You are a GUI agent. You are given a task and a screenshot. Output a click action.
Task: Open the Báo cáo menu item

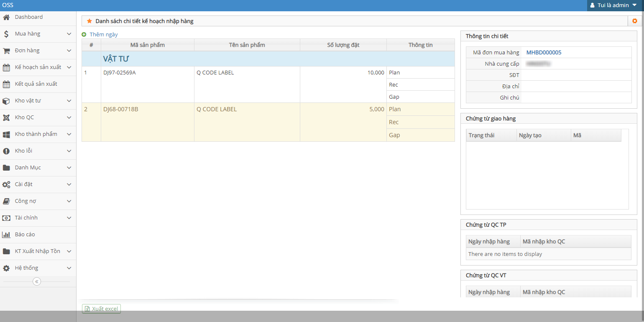click(x=38, y=235)
